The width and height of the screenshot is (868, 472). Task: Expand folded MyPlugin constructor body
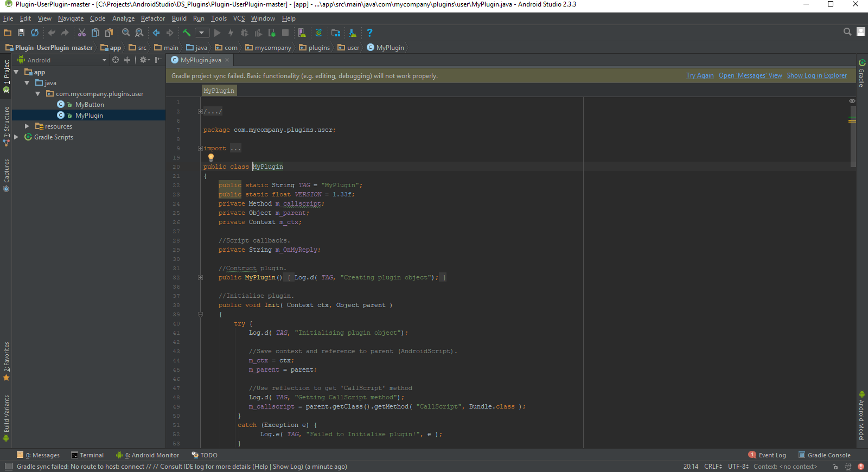[x=200, y=278]
